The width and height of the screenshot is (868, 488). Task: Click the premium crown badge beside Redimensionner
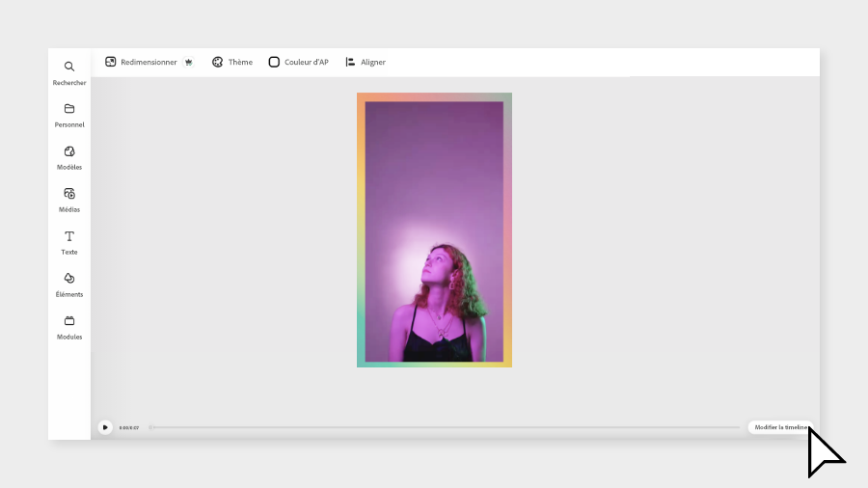tap(189, 62)
